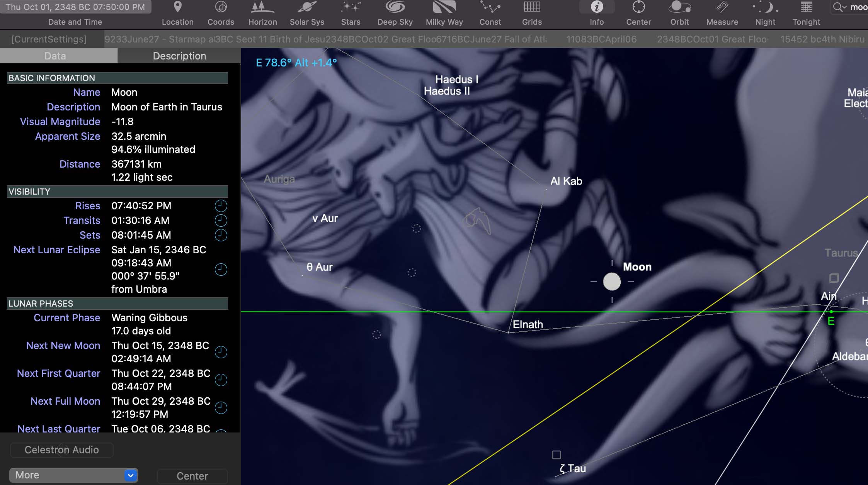Open the Deep Sky galaxy icon
The width and height of the screenshot is (868, 485).
click(x=395, y=7)
